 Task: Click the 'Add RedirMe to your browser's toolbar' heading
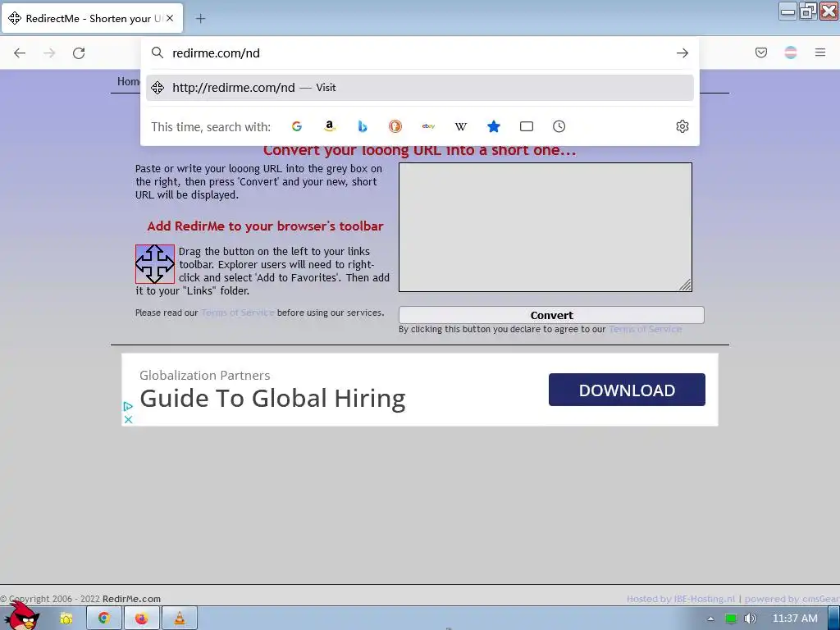point(265,226)
